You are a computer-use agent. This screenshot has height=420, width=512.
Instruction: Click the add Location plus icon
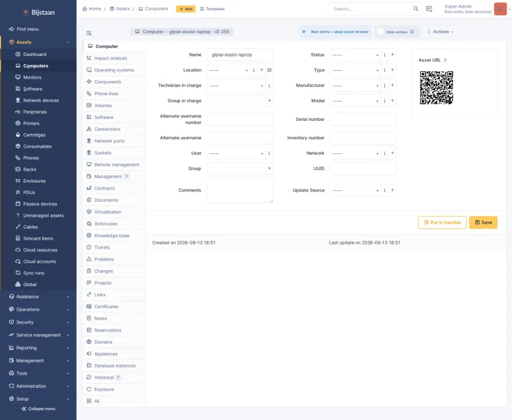[x=261, y=70]
